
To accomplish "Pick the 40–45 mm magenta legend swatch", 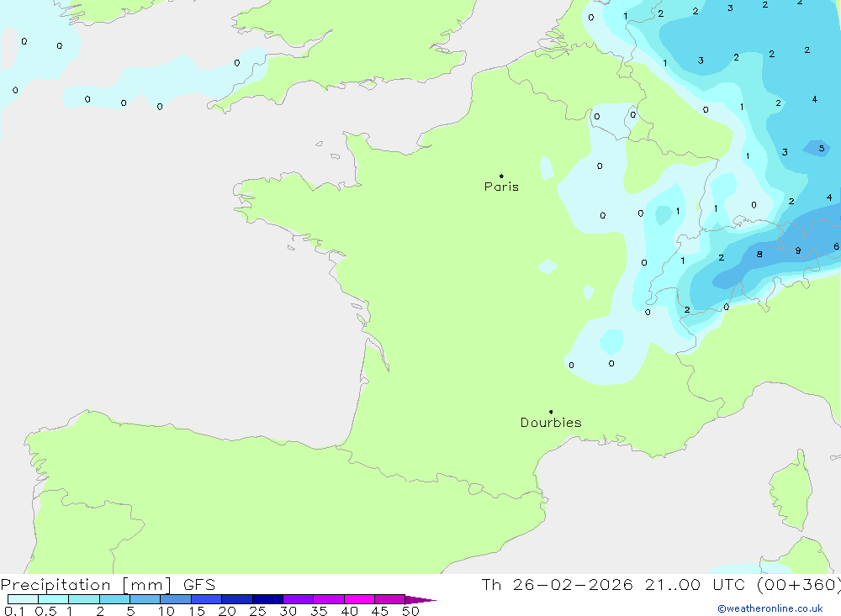I will click(x=359, y=599).
